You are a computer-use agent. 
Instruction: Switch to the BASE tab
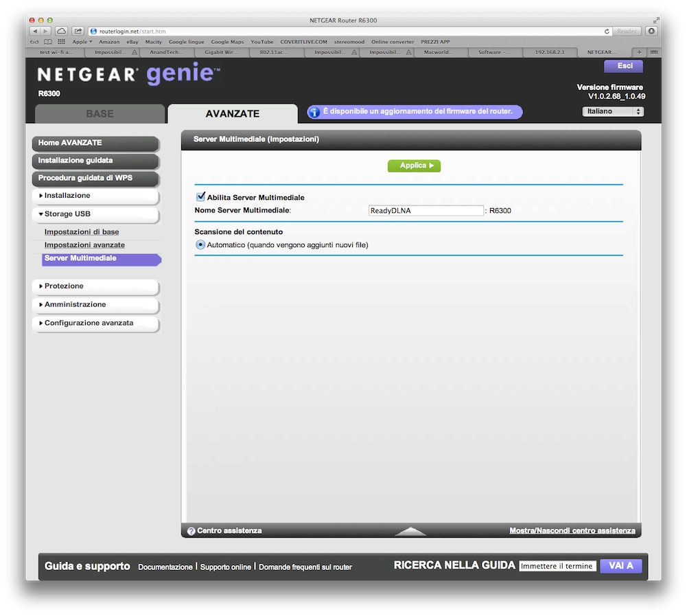pos(100,113)
